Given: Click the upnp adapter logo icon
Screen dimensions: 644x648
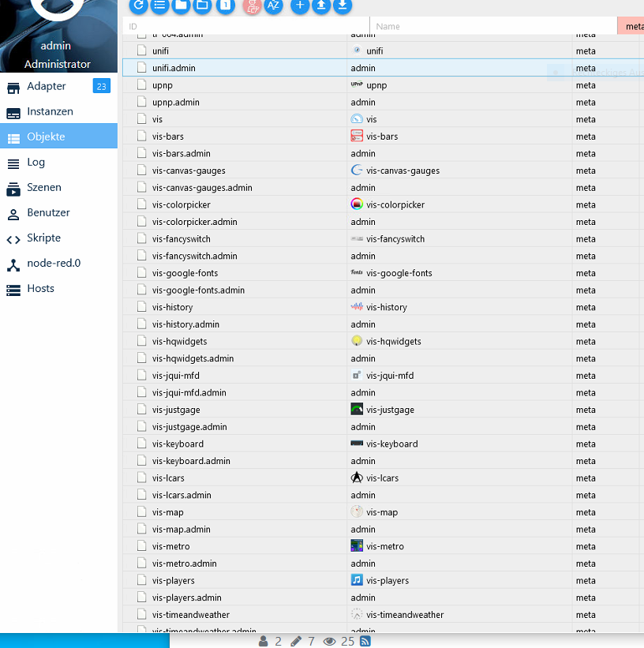Looking at the screenshot, I should [x=357, y=84].
